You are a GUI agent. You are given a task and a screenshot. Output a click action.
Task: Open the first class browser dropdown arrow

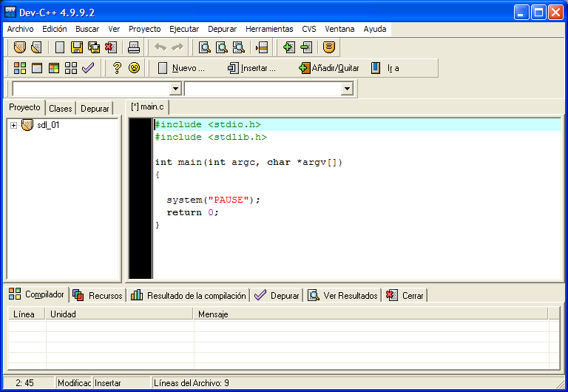pyautogui.click(x=175, y=89)
